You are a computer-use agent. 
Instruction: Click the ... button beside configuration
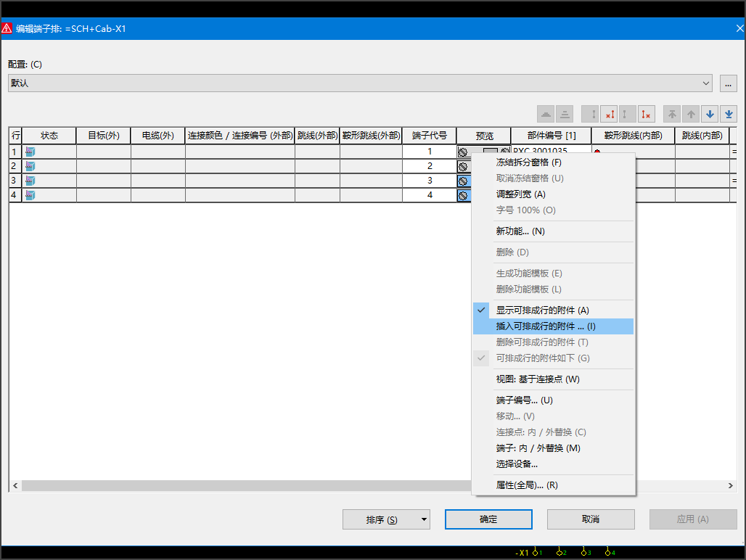point(728,83)
